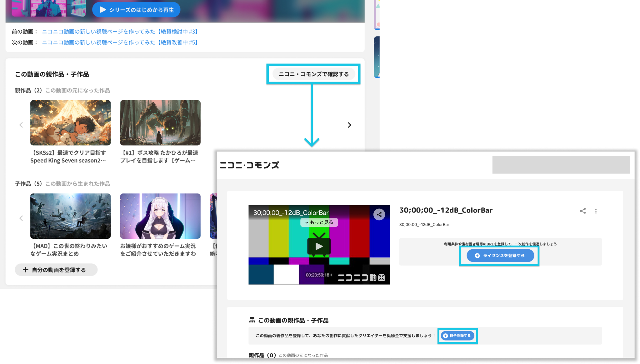Open the maid girl streamer thumbnail
This screenshot has height=364, width=640.
click(160, 216)
